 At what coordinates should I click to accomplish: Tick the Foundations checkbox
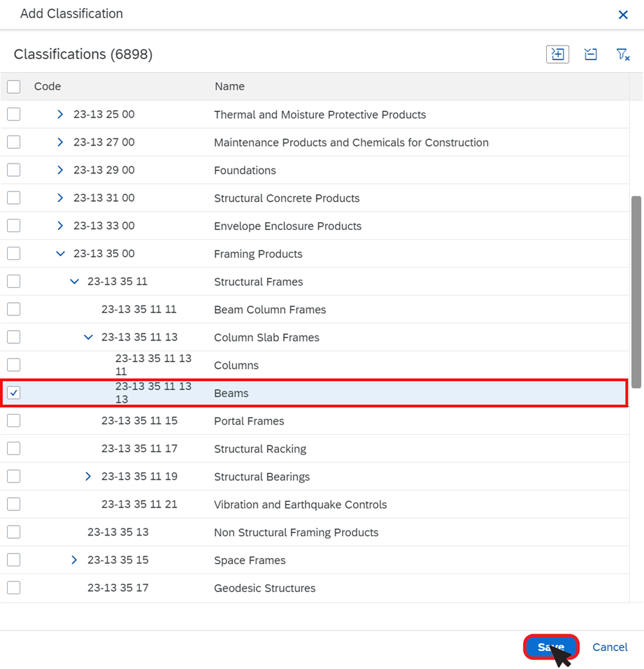coord(14,170)
